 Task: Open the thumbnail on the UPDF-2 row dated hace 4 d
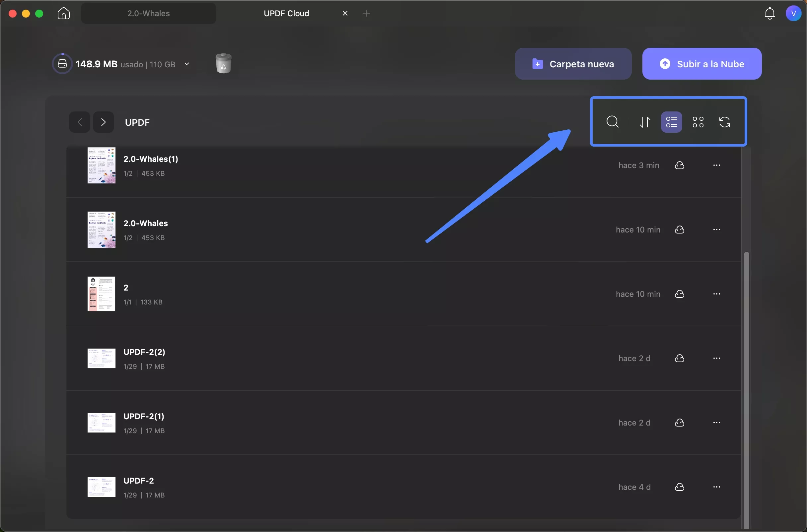coord(102,487)
